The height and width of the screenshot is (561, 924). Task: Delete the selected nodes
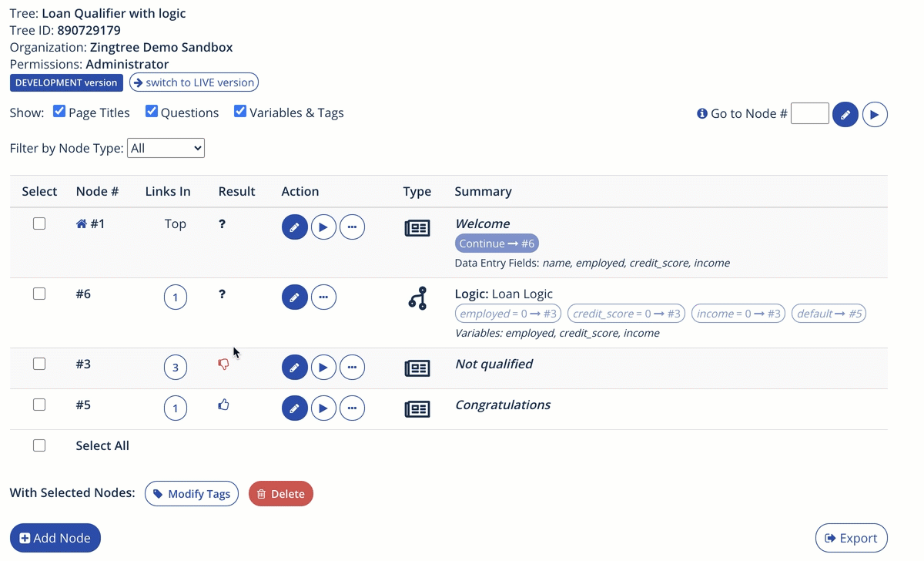[280, 493]
